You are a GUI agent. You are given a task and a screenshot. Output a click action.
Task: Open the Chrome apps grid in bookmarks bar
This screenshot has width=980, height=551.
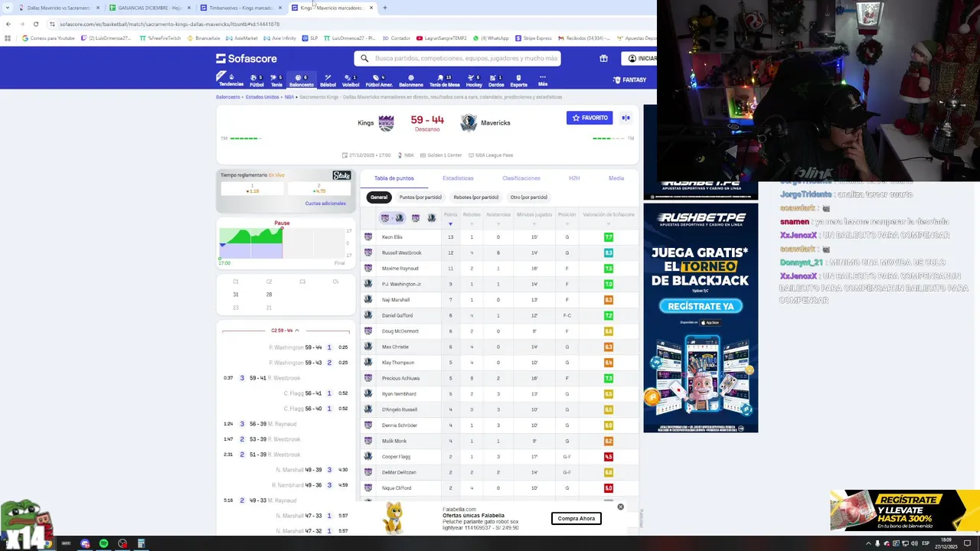pos(8,38)
